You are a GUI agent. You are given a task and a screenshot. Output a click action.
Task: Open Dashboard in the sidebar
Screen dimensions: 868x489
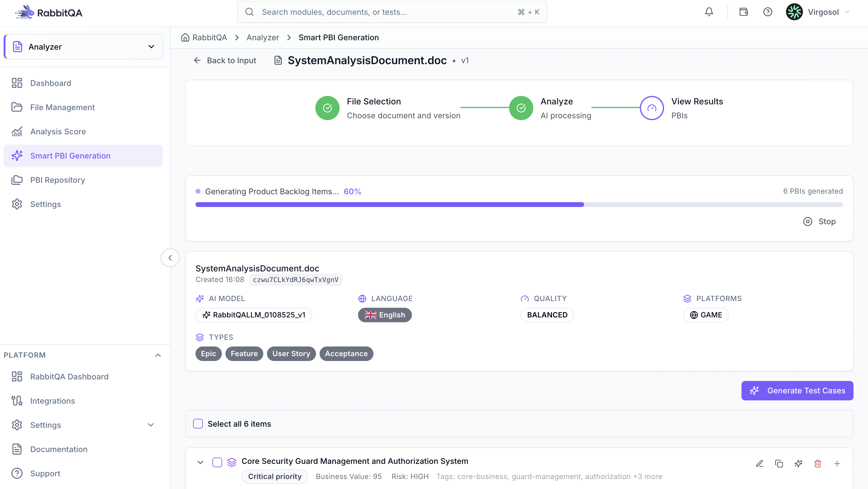(x=83, y=83)
